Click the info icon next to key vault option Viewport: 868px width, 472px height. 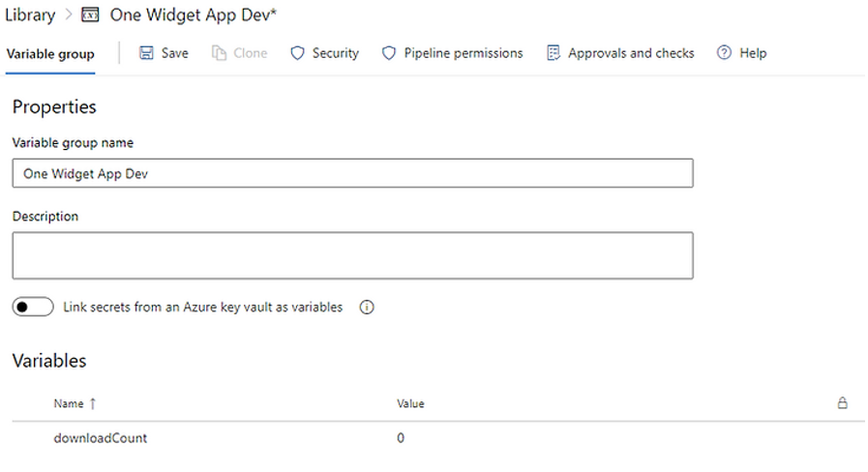(x=367, y=308)
